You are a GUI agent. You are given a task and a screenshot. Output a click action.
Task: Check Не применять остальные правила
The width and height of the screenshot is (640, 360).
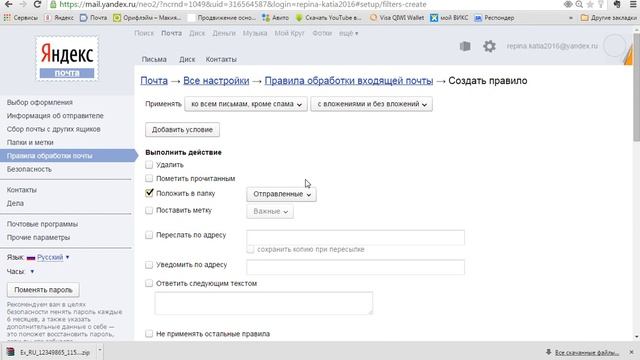pyautogui.click(x=149, y=333)
